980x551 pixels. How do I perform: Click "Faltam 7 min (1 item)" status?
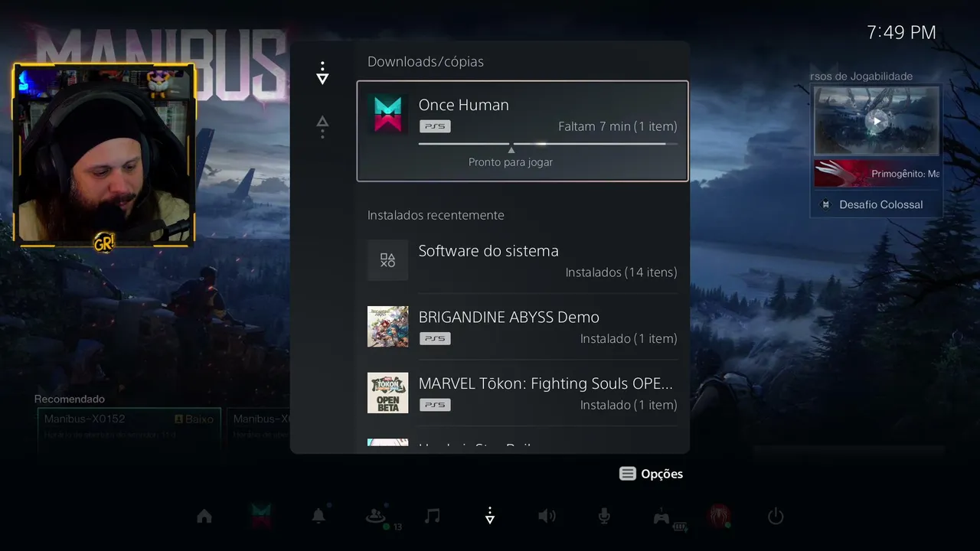click(x=618, y=126)
